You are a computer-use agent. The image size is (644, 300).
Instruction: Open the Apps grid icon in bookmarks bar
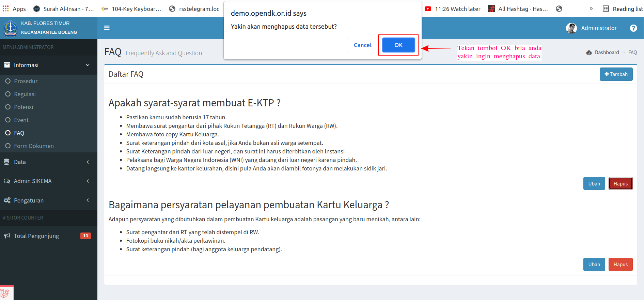click(x=6, y=9)
